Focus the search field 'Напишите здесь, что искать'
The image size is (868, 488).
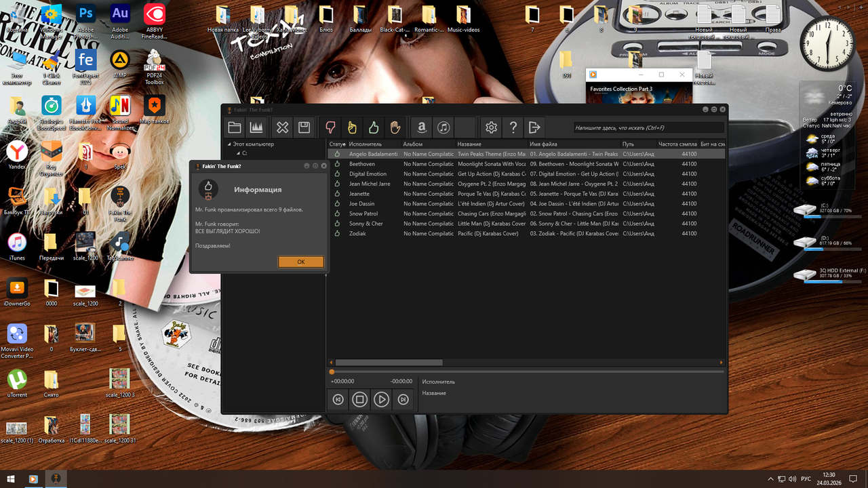[x=648, y=127]
